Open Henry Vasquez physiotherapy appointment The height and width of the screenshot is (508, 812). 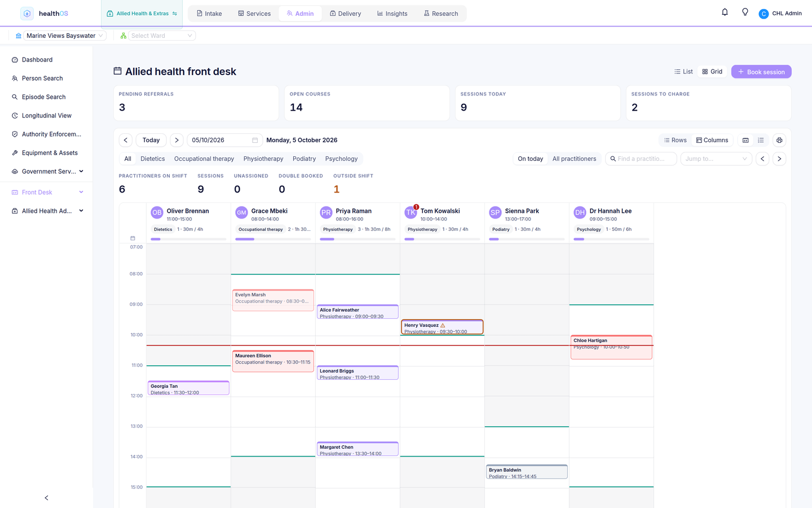[442, 327]
